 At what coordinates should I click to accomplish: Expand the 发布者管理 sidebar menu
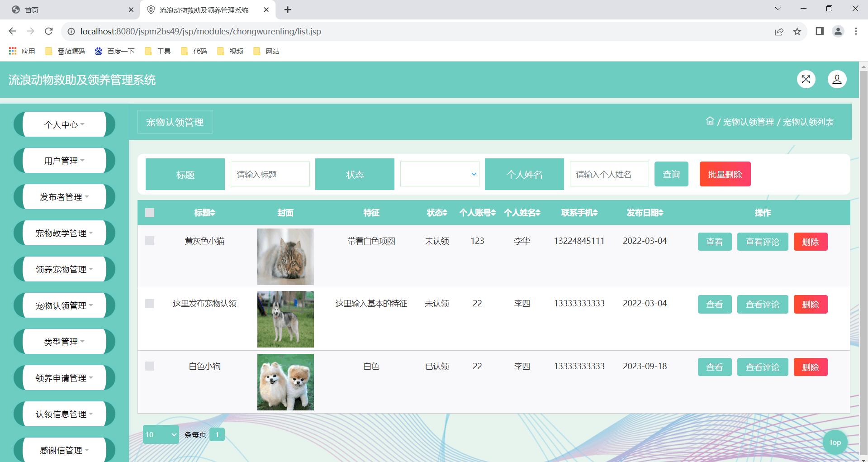pyautogui.click(x=64, y=197)
